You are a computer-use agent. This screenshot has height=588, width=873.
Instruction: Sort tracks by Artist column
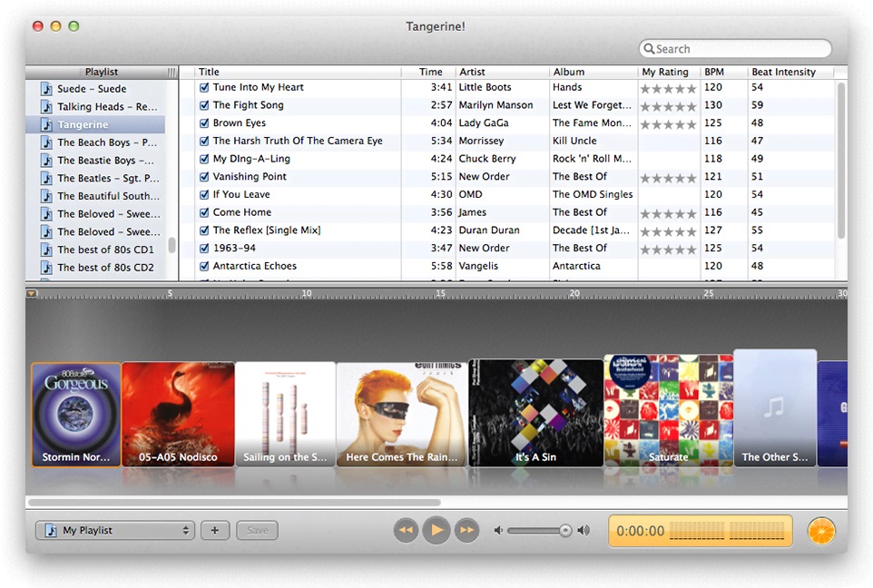click(x=502, y=72)
